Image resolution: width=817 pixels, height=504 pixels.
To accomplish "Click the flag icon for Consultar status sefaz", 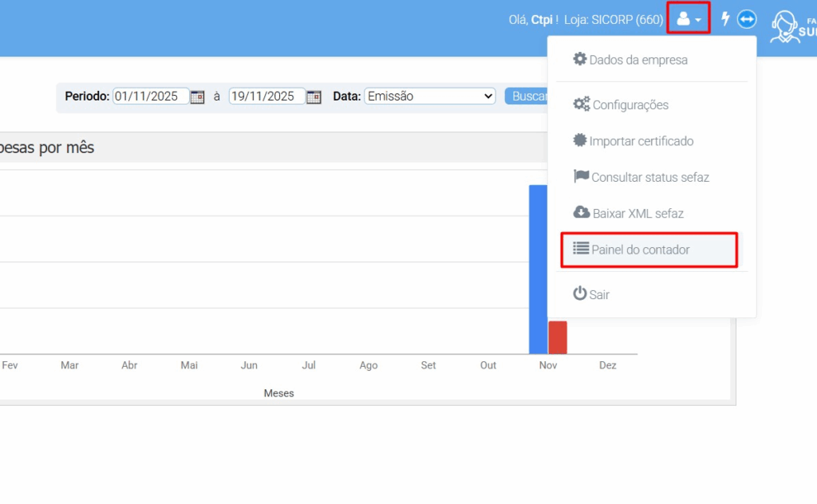I will [x=581, y=176].
